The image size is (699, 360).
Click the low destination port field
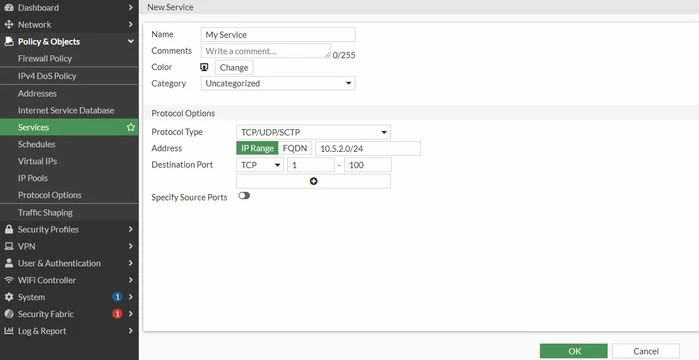pos(311,165)
